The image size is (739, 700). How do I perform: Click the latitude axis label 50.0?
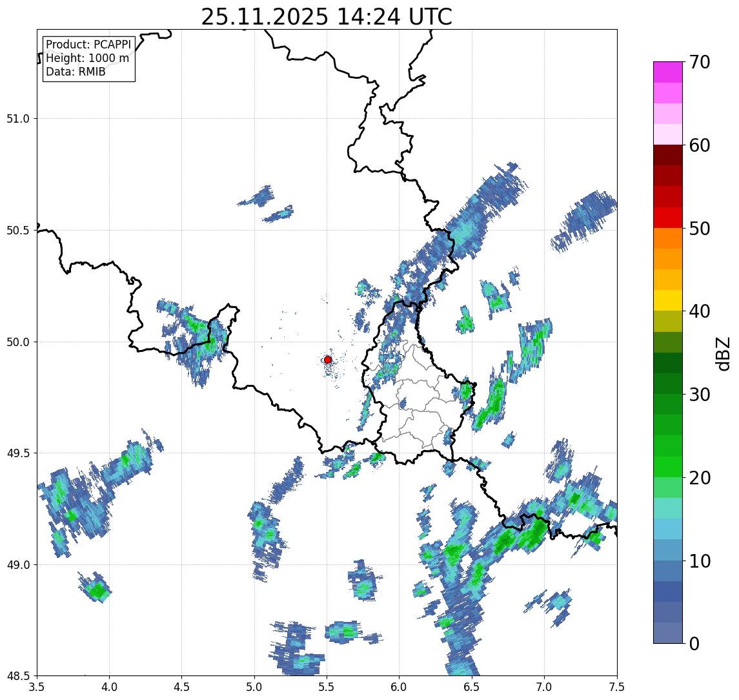(18, 342)
